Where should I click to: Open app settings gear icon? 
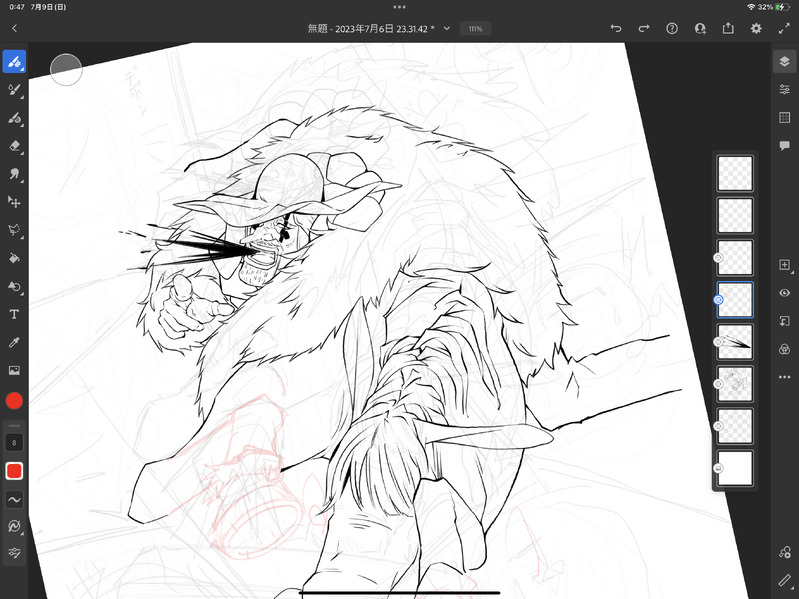756,29
